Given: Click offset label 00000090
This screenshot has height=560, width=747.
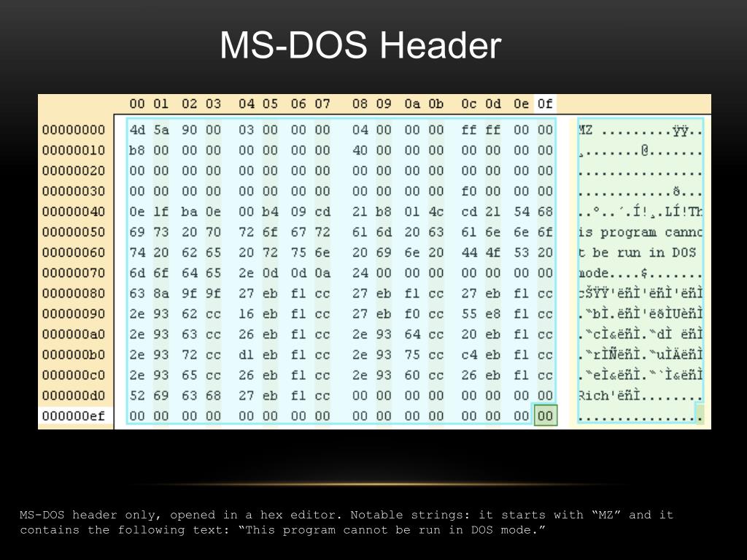Looking at the screenshot, I should [x=74, y=314].
